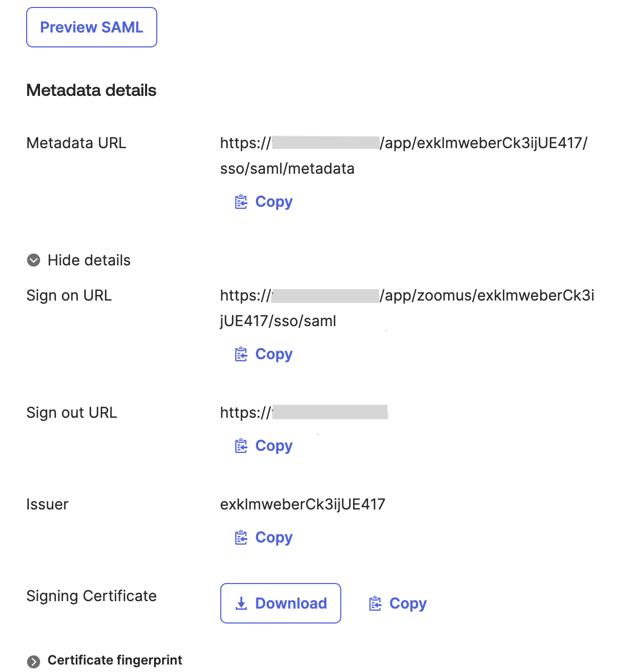Click the Certificate fingerprint label
The width and height of the screenshot is (625, 672).
click(x=115, y=660)
